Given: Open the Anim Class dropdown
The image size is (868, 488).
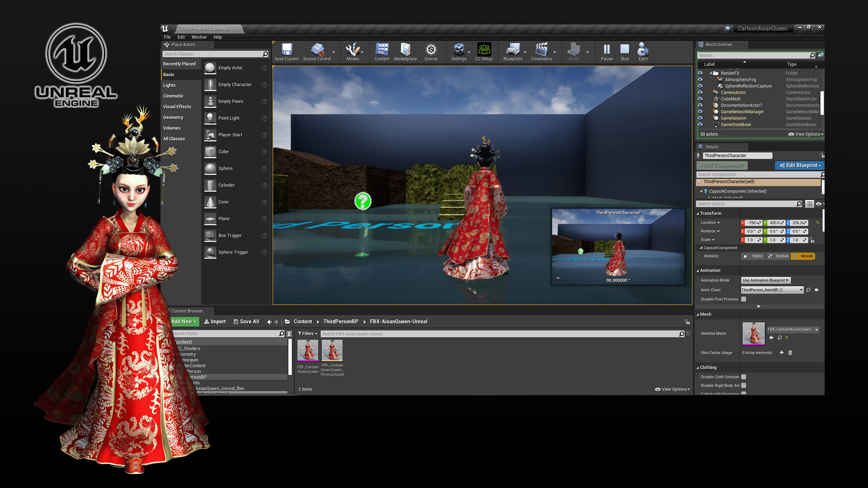Looking at the screenshot, I should 772,290.
